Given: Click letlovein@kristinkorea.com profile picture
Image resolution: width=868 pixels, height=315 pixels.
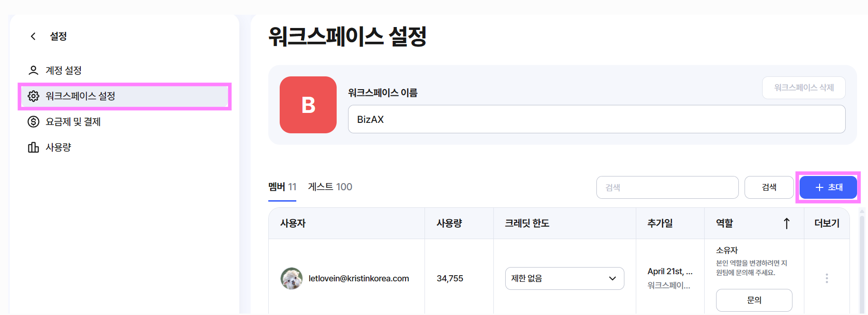Looking at the screenshot, I should click(x=292, y=278).
